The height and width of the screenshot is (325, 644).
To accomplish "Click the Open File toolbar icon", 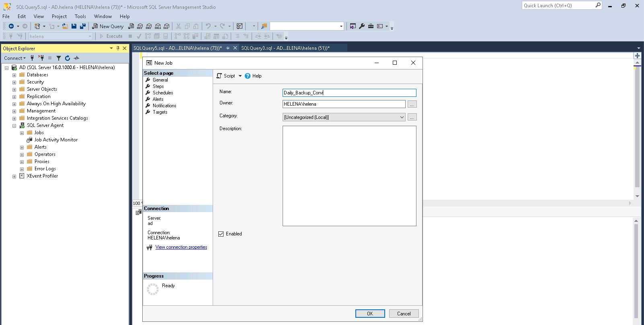I will [65, 26].
